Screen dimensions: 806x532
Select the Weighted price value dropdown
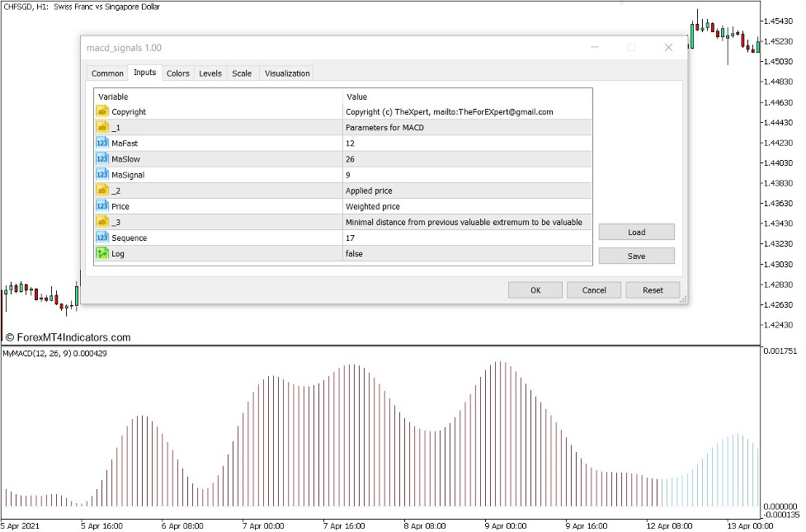467,206
